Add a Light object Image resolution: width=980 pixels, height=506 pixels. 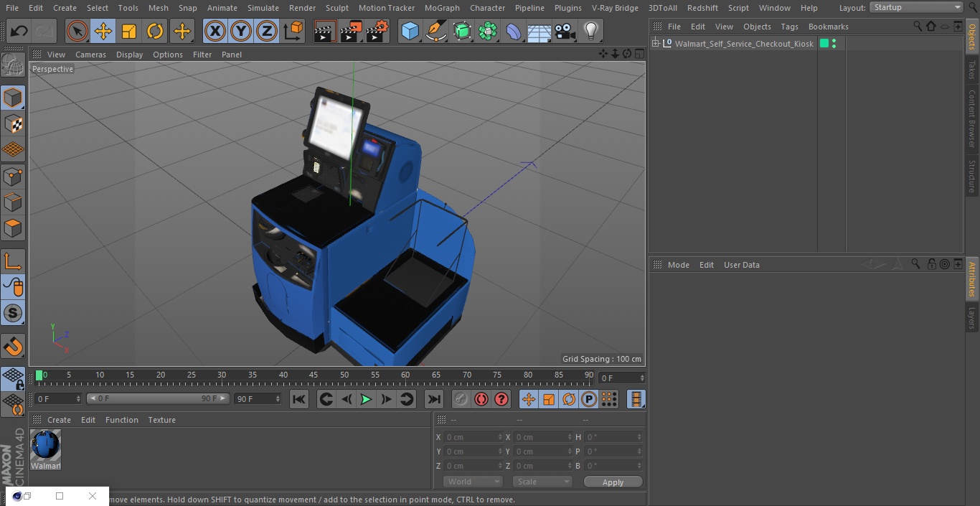click(x=590, y=31)
